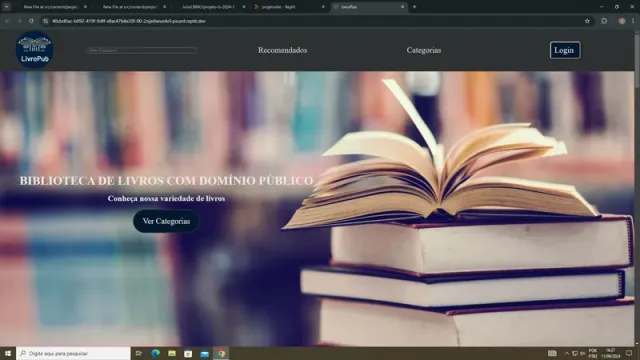
Task: Click the Ver Categorias button
Action: [x=166, y=221]
